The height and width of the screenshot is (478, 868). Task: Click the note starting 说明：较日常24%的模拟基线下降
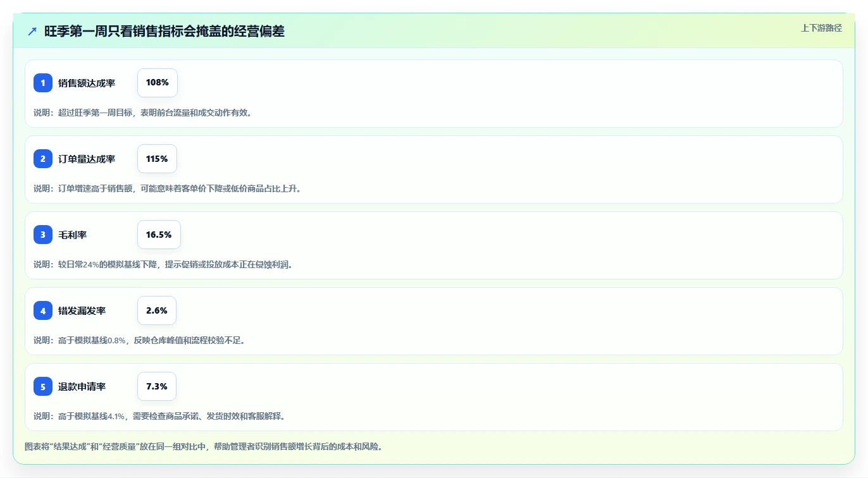[163, 264]
